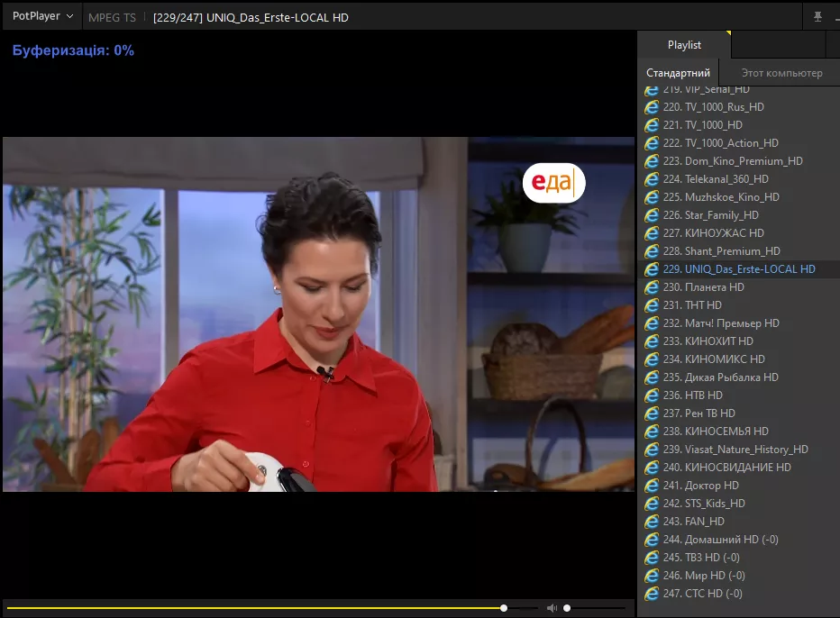Switch to the Playlist tab
Image resolution: width=840 pixels, height=618 pixels.
(x=684, y=45)
